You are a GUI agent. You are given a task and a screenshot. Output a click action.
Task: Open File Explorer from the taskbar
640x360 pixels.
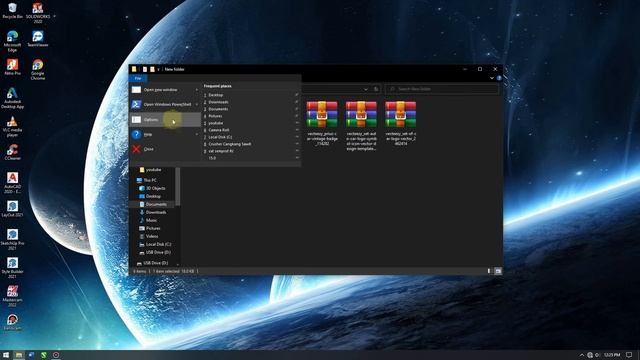[x=19, y=355]
